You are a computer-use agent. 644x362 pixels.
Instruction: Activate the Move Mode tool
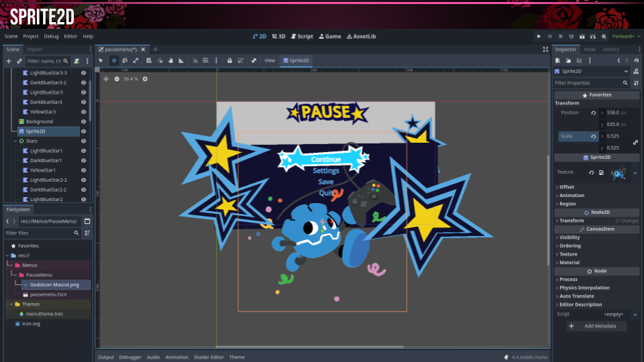114,61
